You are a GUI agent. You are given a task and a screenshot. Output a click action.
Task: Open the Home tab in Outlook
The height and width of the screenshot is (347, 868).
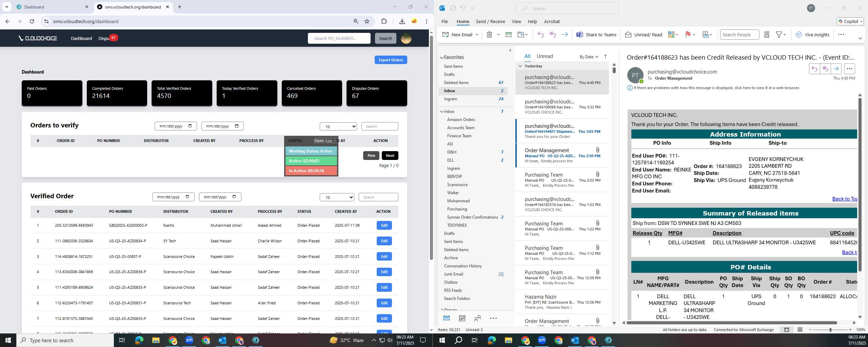(x=463, y=21)
